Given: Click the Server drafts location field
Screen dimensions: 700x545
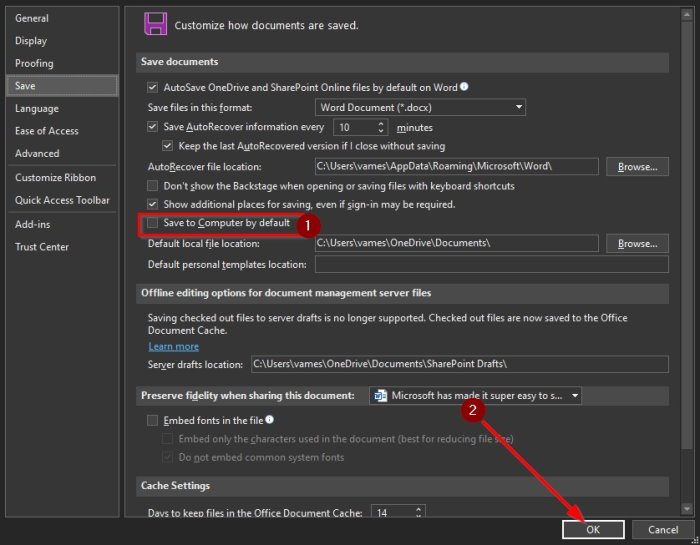Looking at the screenshot, I should click(460, 364).
